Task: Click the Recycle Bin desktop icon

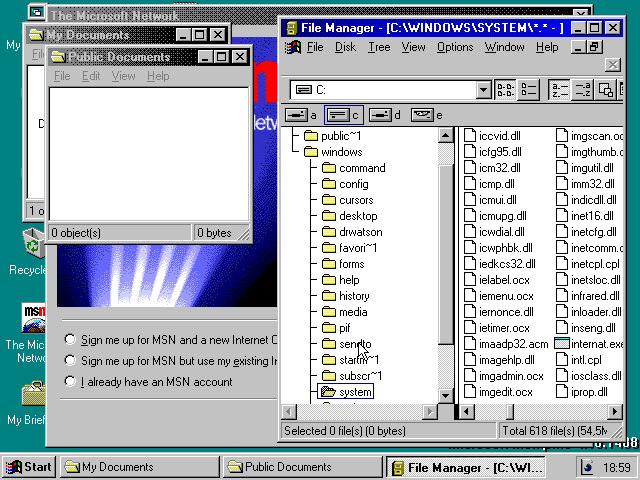Action: pos(33,244)
